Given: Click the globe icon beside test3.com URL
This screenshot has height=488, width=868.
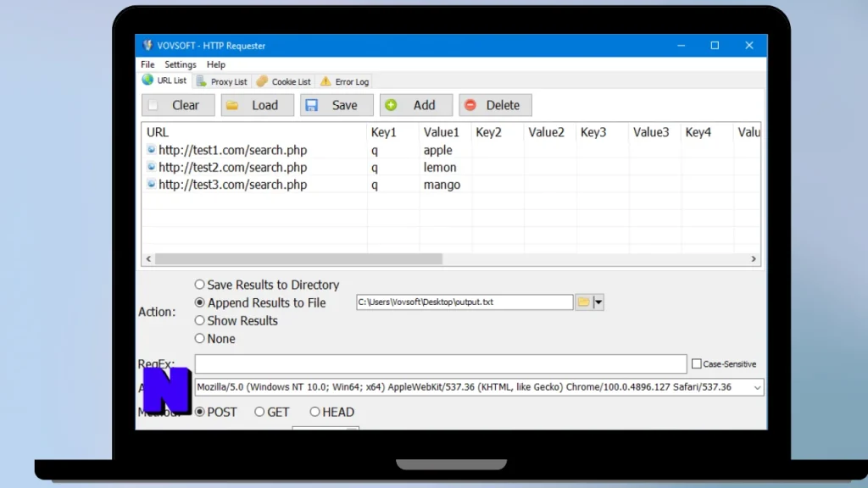Looking at the screenshot, I should tap(151, 184).
